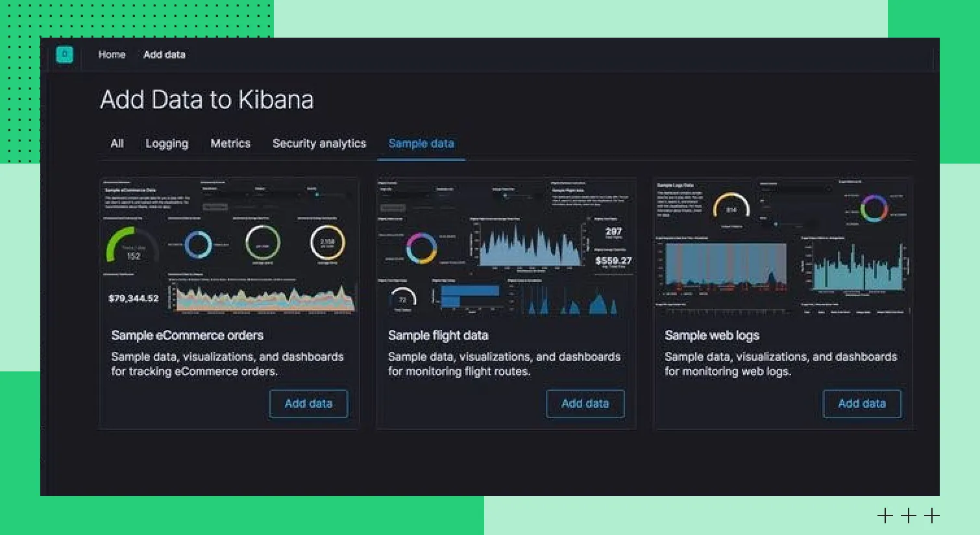This screenshot has width=980, height=535.
Task: Click the Sample flight data card title
Action: coord(438,336)
